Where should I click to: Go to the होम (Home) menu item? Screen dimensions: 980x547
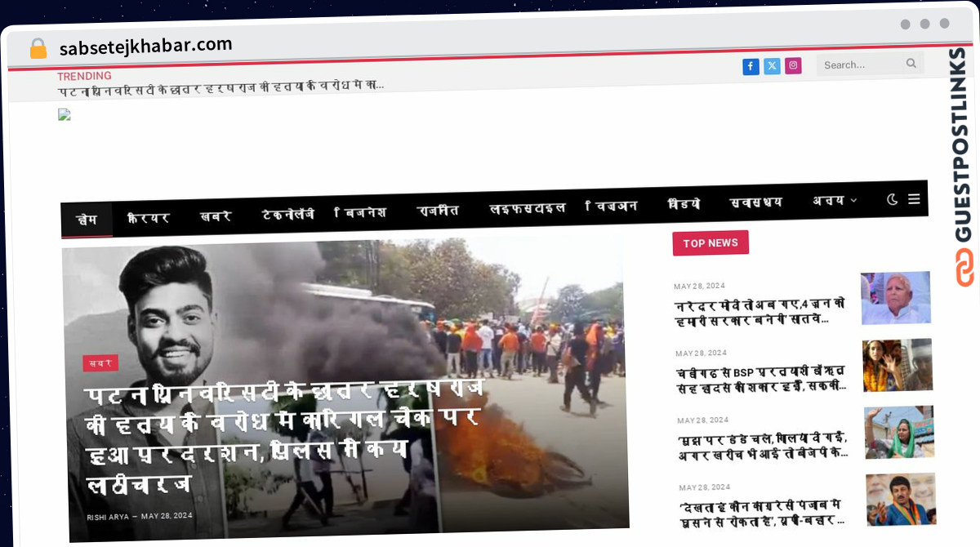click(x=86, y=220)
